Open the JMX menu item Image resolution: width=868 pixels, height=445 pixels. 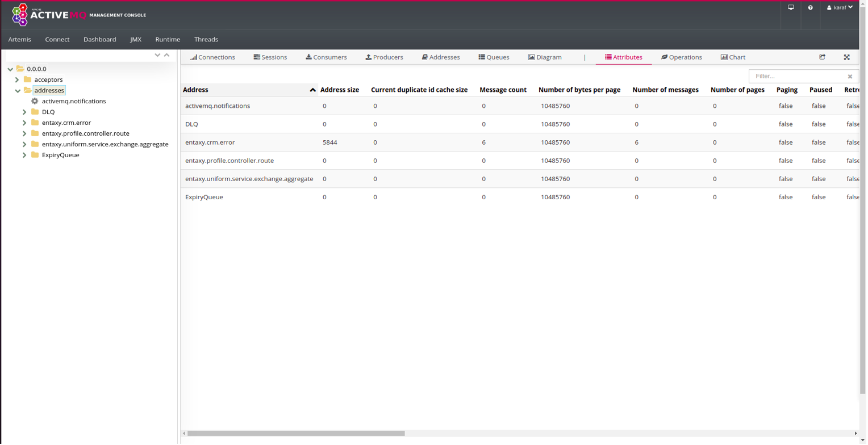pos(136,40)
